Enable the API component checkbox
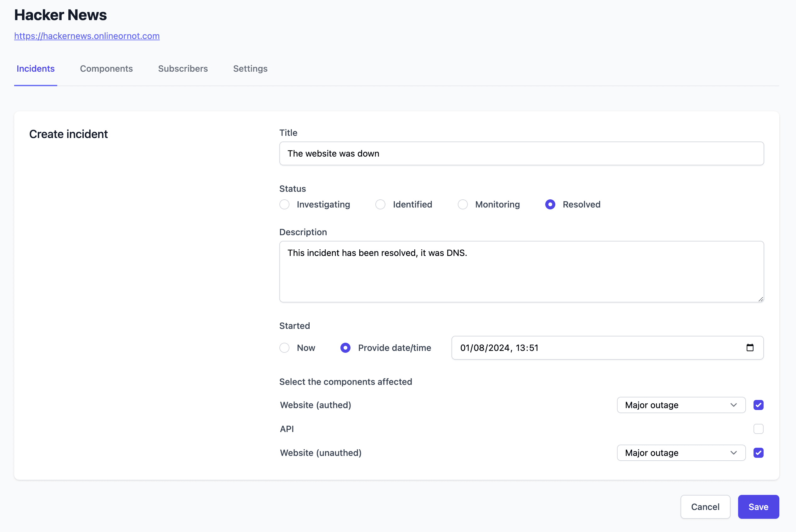The image size is (796, 532). tap(758, 429)
